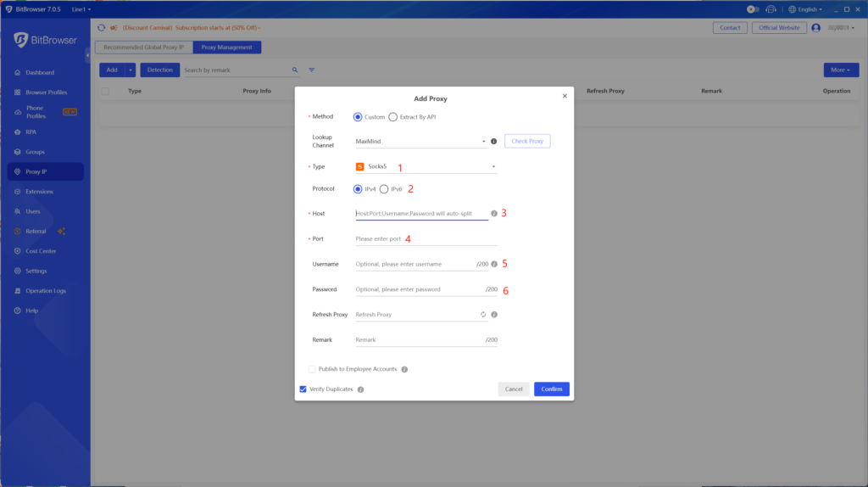Screen dimensions: 868x487
Task: Click the Operation Logs icon
Action: [18, 291]
